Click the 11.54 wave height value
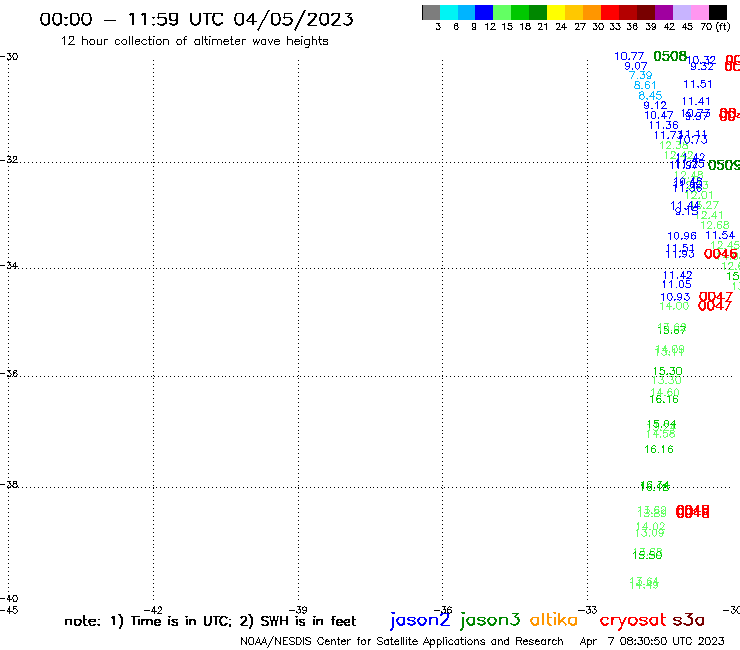This screenshot has width=740, height=650. [720, 235]
